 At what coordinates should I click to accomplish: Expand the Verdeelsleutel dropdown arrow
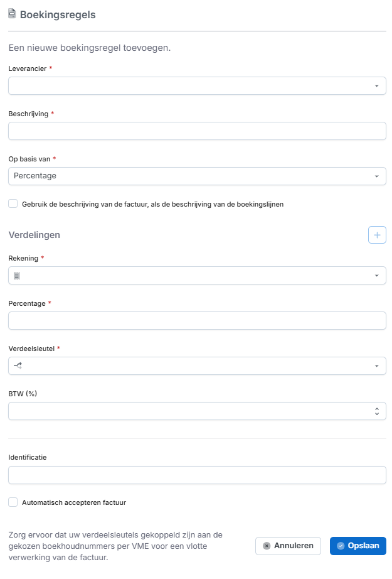[376, 366]
